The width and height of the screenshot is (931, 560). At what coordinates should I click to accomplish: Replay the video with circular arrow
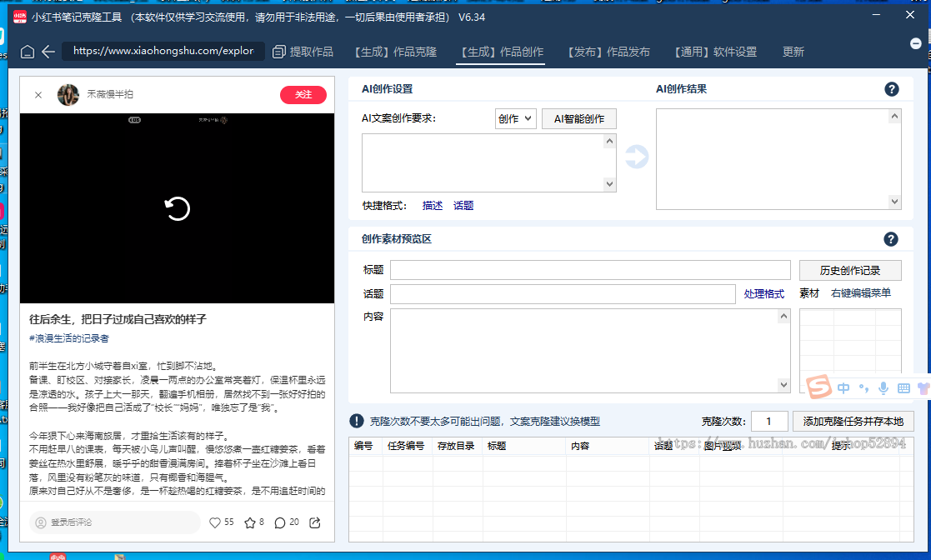click(177, 208)
